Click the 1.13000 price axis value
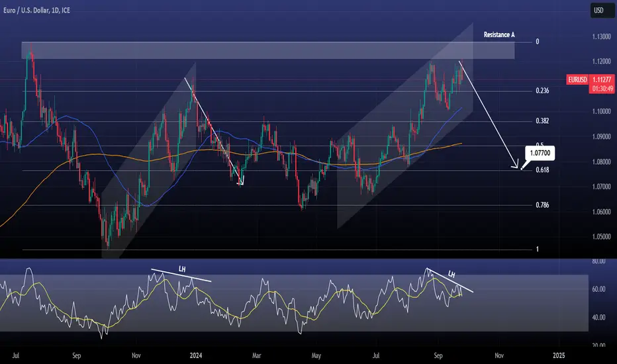The image size is (617, 364). tap(602, 36)
